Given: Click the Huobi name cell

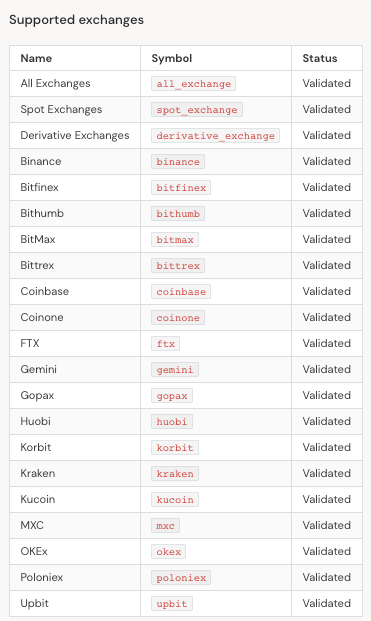Looking at the screenshot, I should [x=75, y=421].
